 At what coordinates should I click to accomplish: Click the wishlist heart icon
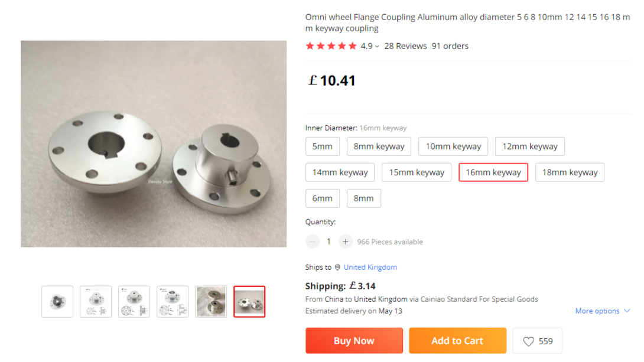point(528,341)
